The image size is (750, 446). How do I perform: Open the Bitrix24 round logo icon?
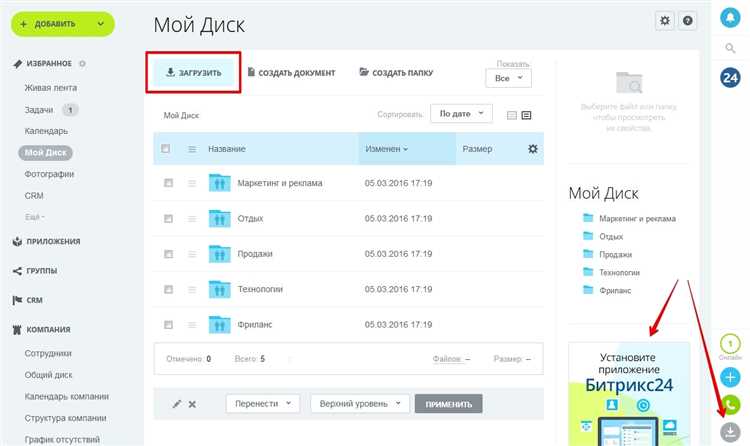point(730,78)
